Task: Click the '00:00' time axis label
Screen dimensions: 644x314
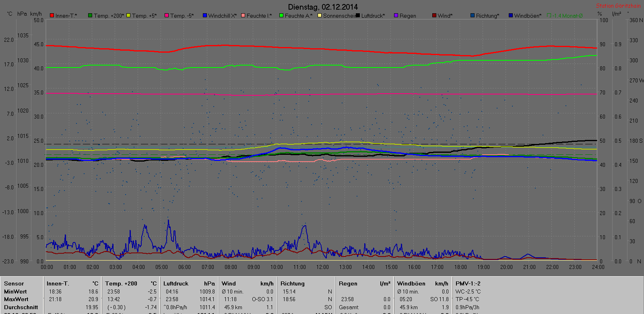Action: coord(47,267)
